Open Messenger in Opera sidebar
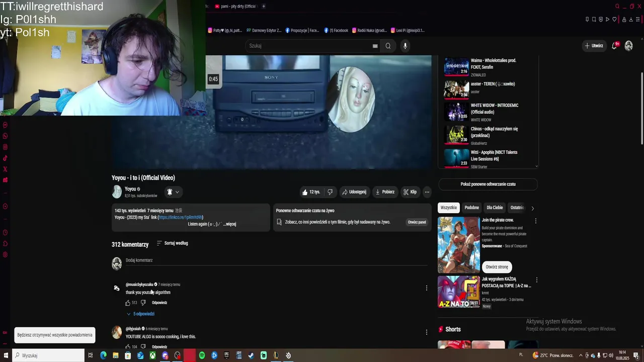The image size is (644, 362). point(5,125)
